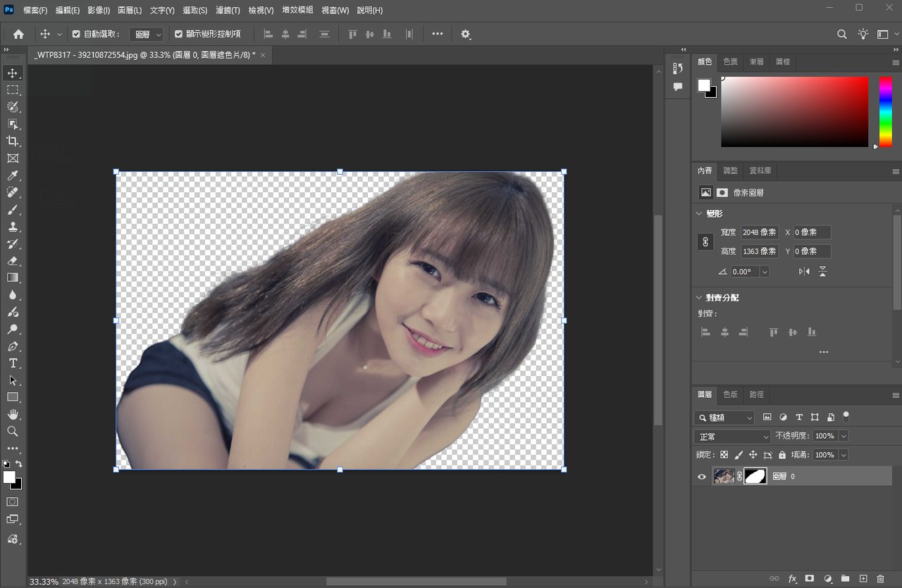Collapse the 變形 section
This screenshot has width=902, height=588.
(x=699, y=213)
